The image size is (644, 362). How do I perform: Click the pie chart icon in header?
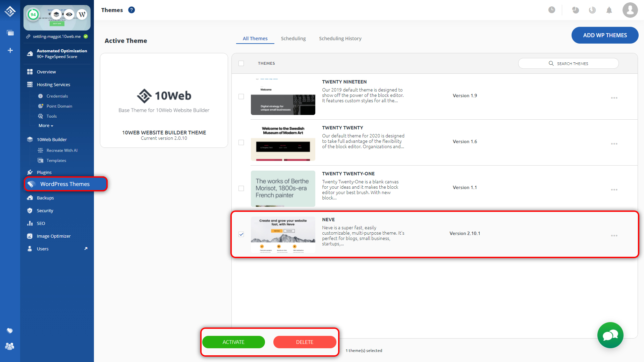(x=576, y=10)
